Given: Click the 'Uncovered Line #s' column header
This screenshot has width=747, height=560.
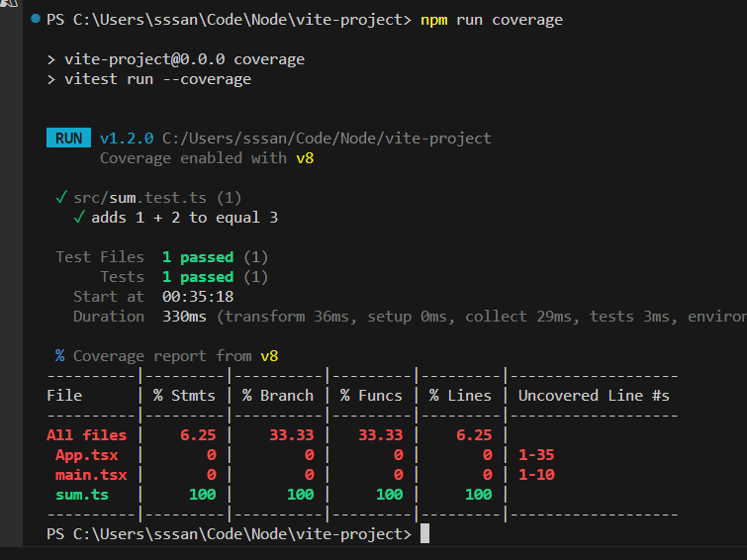Looking at the screenshot, I should (594, 396).
